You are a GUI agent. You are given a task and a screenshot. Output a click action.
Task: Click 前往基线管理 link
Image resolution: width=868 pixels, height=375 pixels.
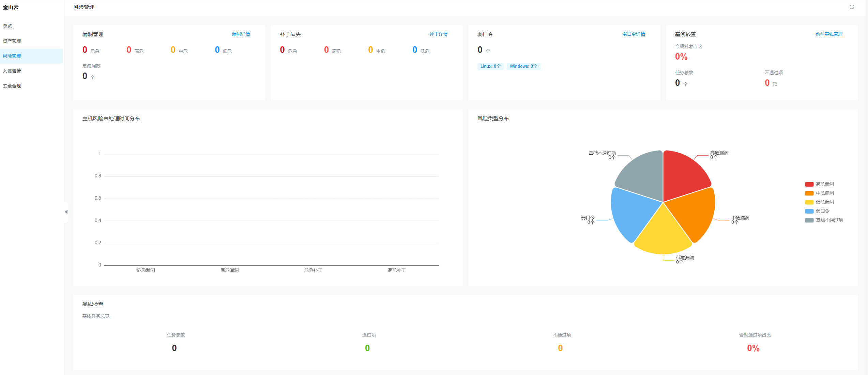click(x=829, y=34)
